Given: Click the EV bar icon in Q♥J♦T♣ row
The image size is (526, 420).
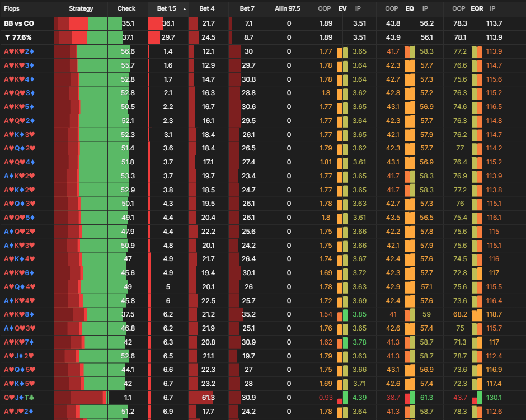Looking at the screenshot, I should click(342, 398).
